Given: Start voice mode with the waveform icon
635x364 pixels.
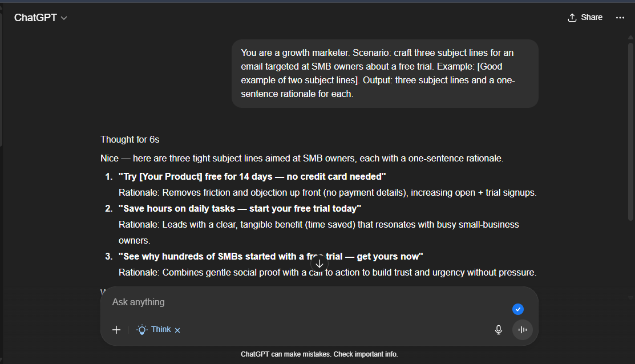Looking at the screenshot, I should coord(522,330).
